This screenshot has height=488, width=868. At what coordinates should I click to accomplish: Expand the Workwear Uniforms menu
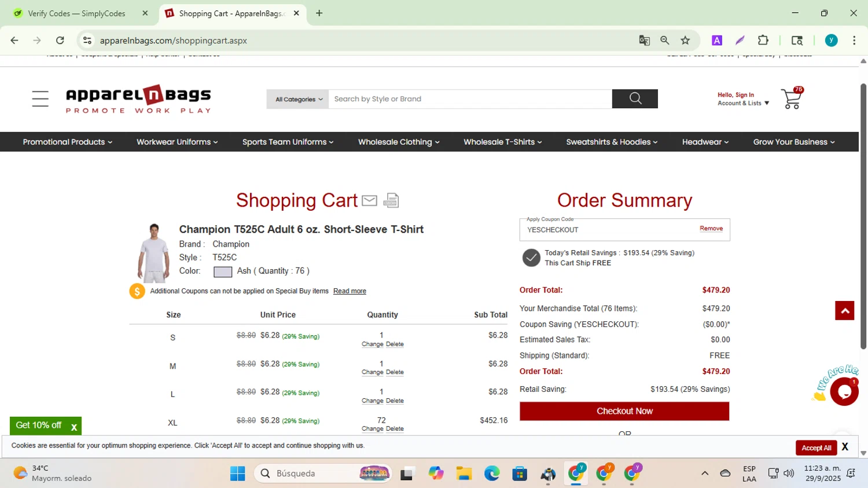pos(177,142)
